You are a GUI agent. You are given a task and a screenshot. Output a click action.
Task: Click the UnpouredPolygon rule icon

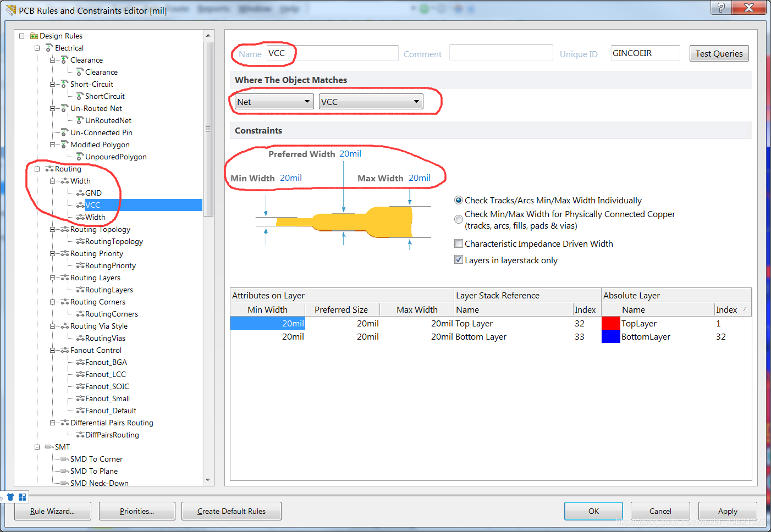80,157
